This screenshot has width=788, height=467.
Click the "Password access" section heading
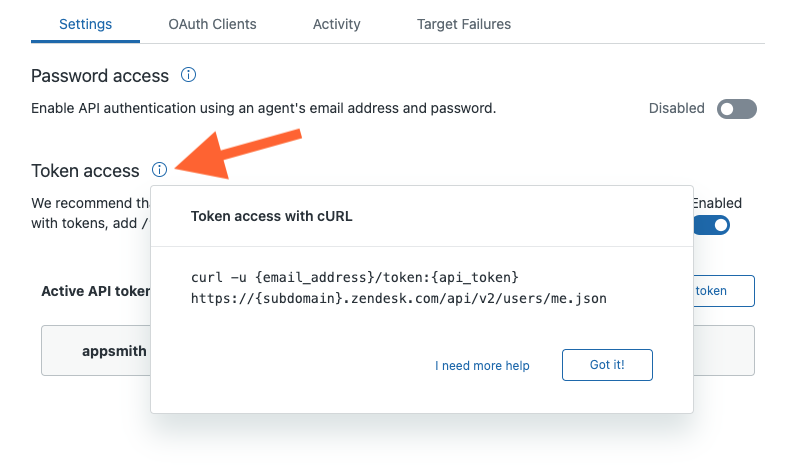point(100,76)
